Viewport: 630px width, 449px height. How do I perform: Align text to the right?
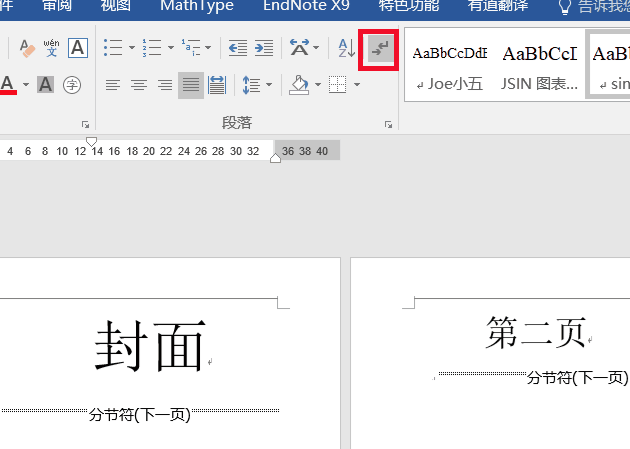point(165,85)
